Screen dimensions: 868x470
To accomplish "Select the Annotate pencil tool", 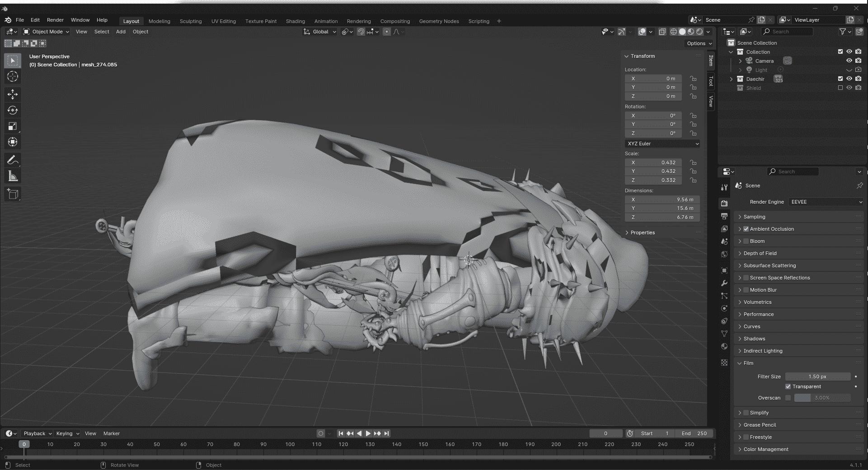I will tap(13, 160).
